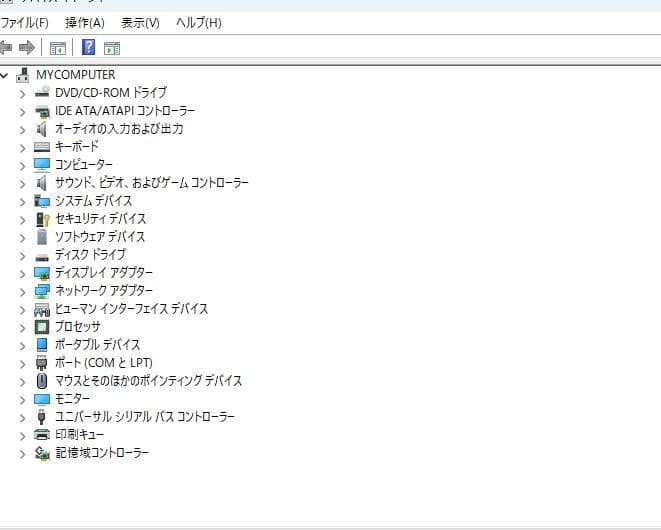Image resolution: width=661 pixels, height=530 pixels.
Task: Expand IDE ATA/ATAPI コントローラー category
Action: tap(23, 112)
